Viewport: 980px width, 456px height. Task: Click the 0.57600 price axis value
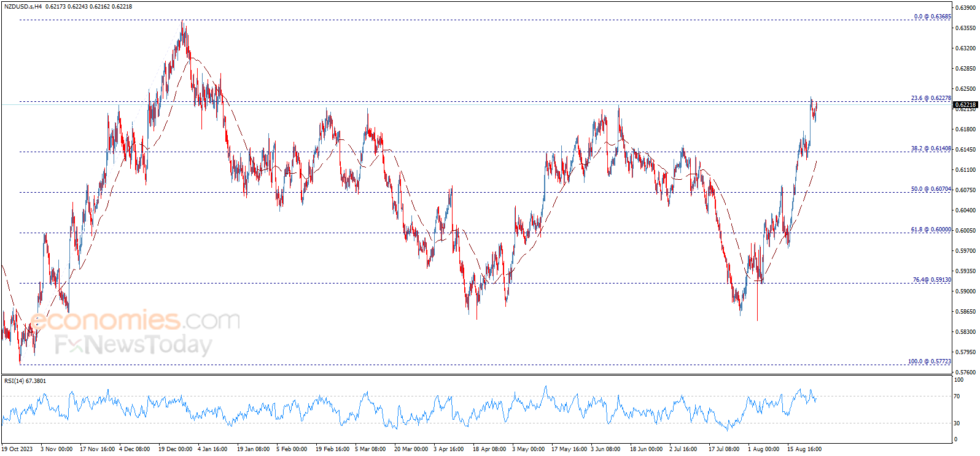tap(966, 372)
